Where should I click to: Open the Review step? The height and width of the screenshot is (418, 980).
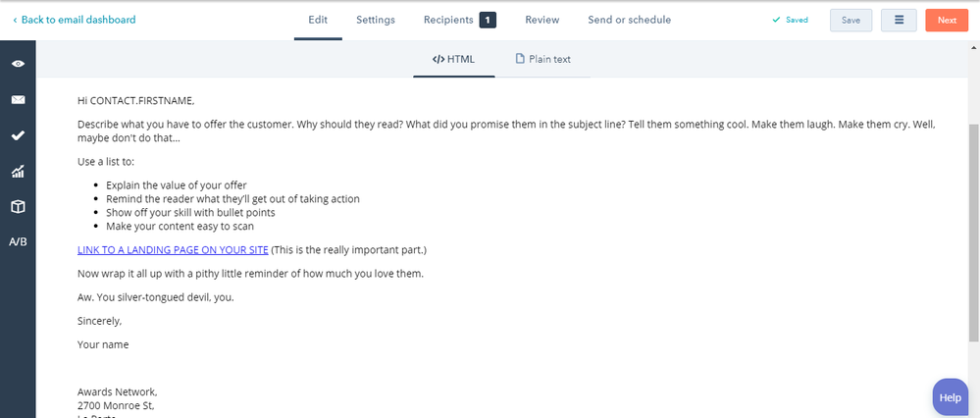point(542,20)
